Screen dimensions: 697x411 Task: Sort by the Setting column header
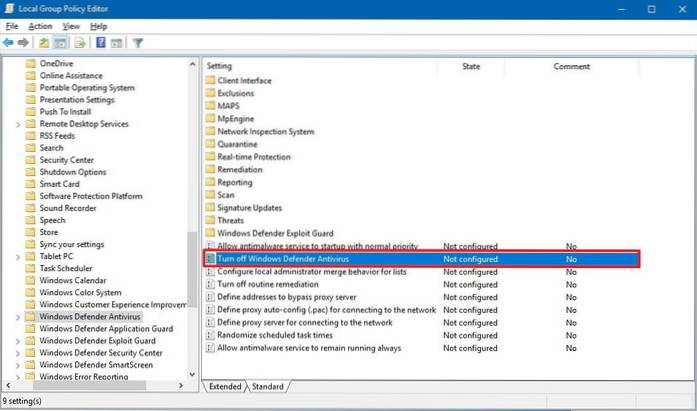coord(219,66)
